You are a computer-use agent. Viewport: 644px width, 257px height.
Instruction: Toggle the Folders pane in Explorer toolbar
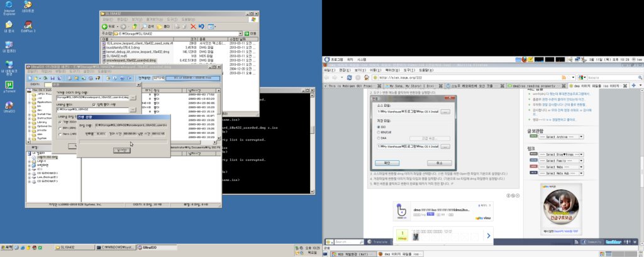click(x=163, y=26)
